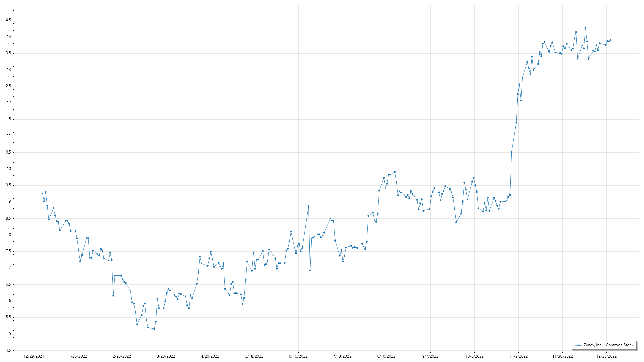The height and width of the screenshot is (362, 644).
Task: Select the 12/28/2022 x-axis date label
Action: [x=606, y=356]
